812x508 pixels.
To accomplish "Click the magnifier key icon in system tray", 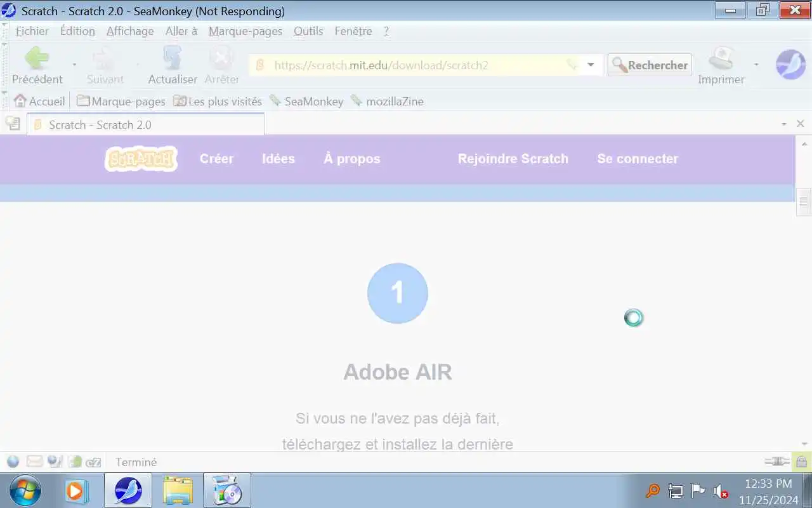I will point(652,491).
